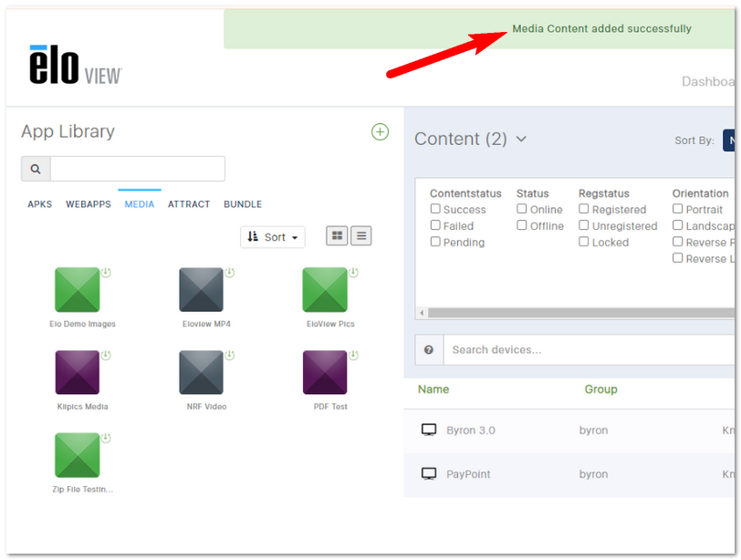Screen dimensions: 741x560
Task: Tick the Registered regstatus checkbox
Action: [584, 209]
